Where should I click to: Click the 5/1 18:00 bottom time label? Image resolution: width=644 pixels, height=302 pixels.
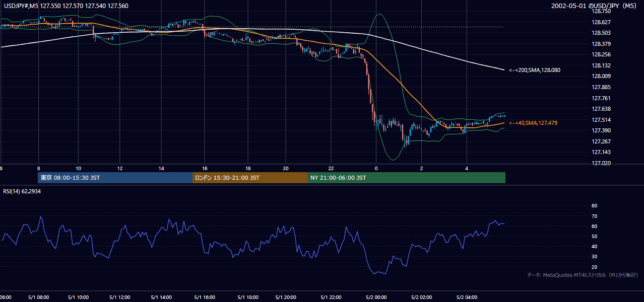point(248,297)
